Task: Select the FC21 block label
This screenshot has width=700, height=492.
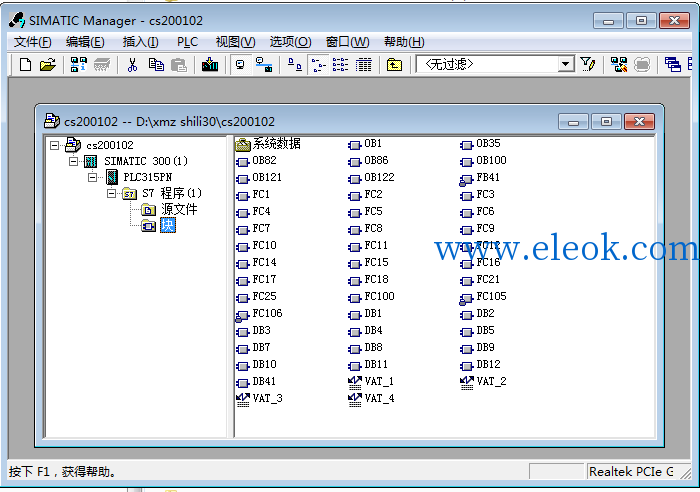Action: pos(488,279)
